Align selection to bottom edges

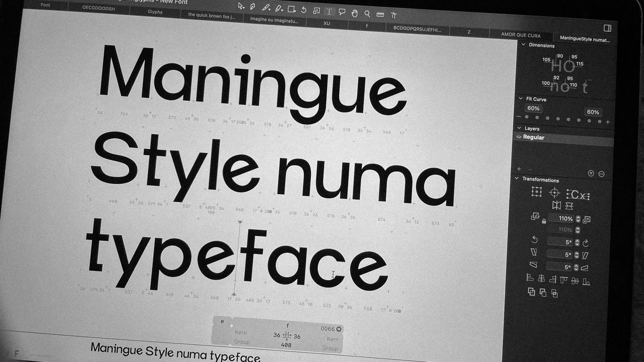(x=586, y=282)
